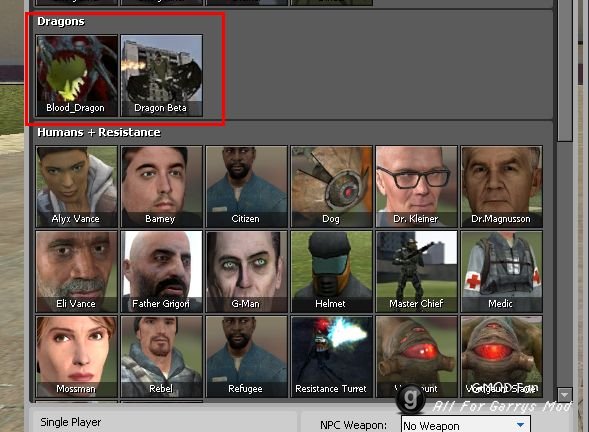Choose the Resistance Turret NPC
589x432 pixels.
331,356
